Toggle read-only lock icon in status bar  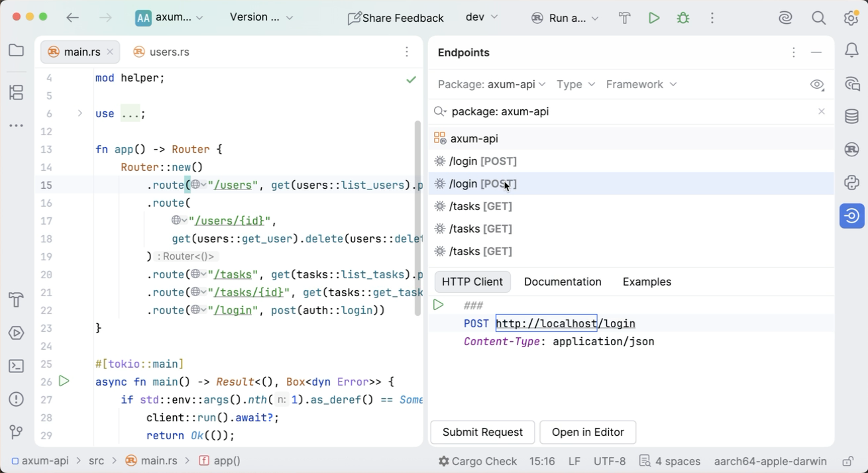pos(847,461)
